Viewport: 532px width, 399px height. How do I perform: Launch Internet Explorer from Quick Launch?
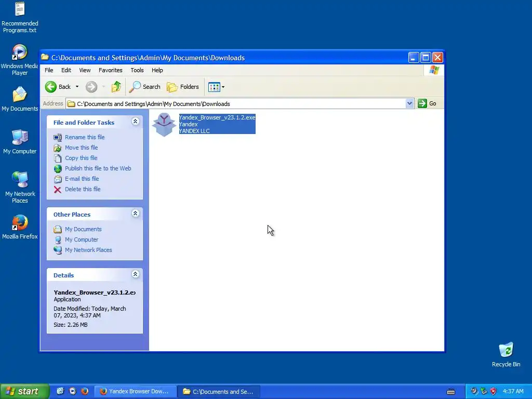(60, 391)
